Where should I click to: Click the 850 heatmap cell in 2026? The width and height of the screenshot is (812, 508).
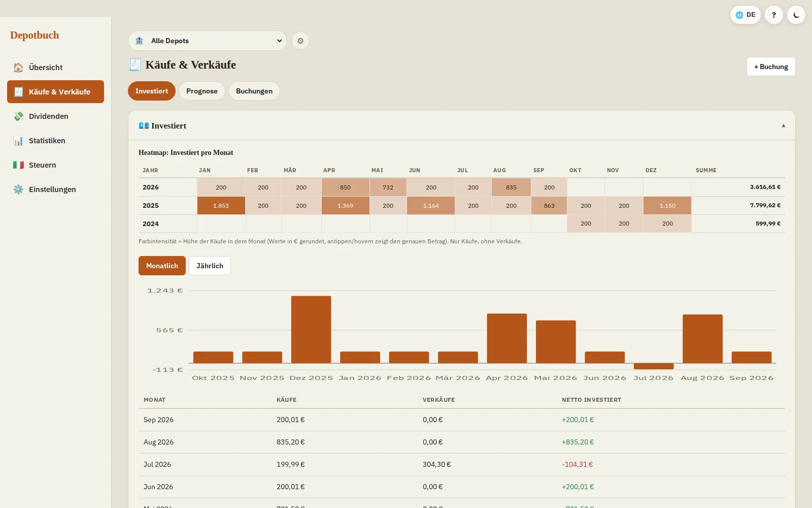coord(345,187)
